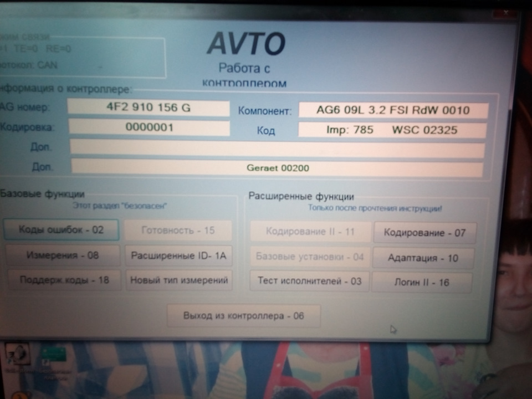The height and width of the screenshot is (399, 532).
Task: Click Поддерж.коды - 18 button
Action: [64, 280]
